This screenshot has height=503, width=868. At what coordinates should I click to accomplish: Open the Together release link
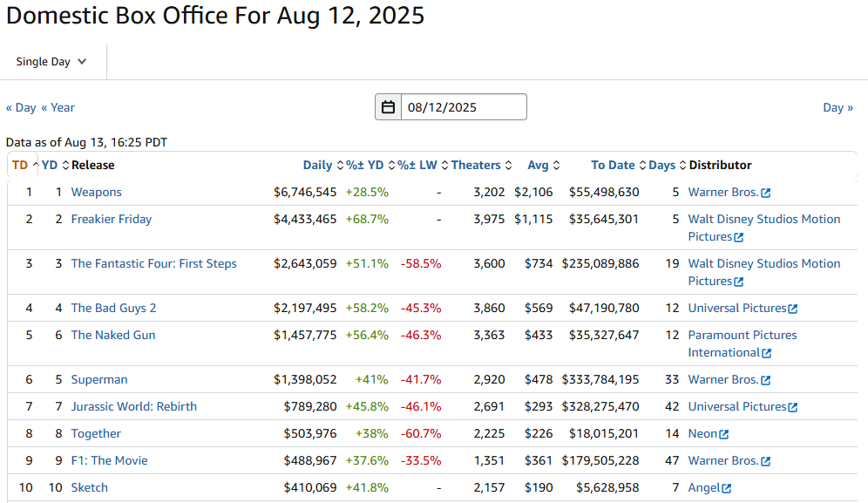point(96,434)
